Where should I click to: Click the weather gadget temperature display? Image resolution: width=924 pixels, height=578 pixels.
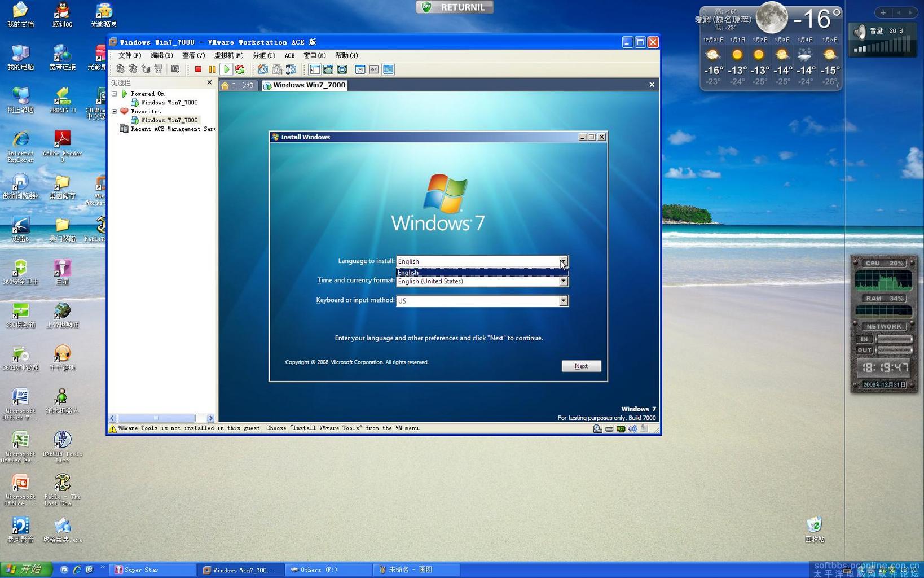click(817, 19)
